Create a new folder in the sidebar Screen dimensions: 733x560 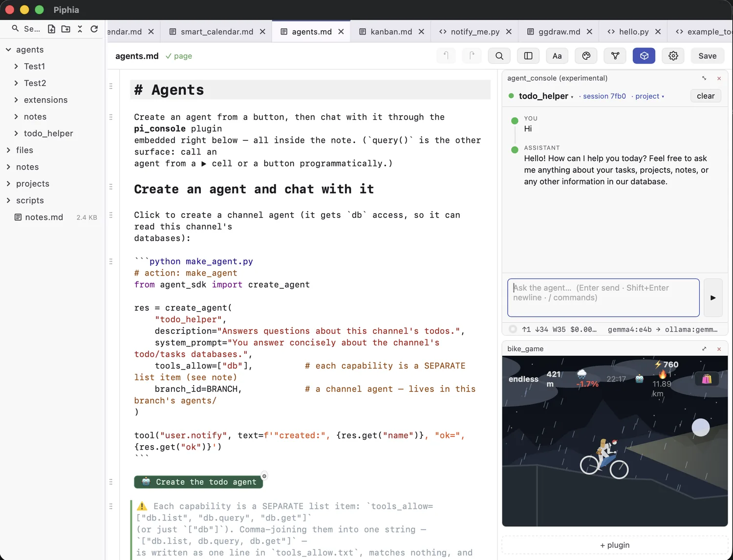click(x=65, y=29)
